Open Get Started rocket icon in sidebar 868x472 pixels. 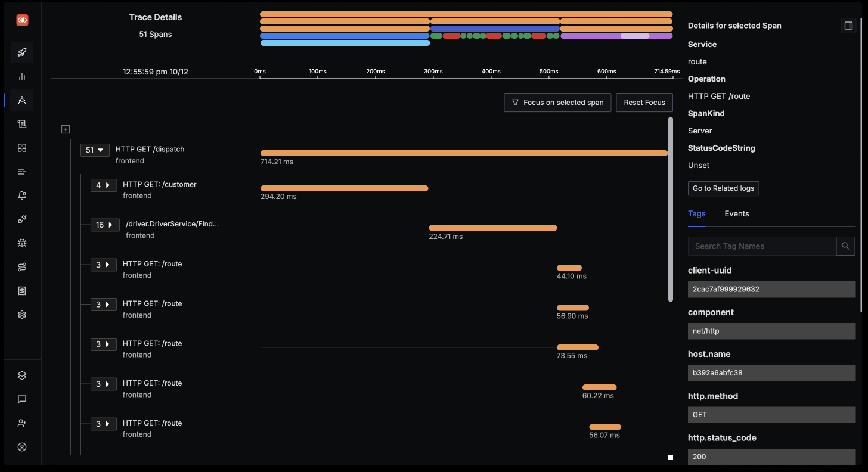pyautogui.click(x=22, y=52)
